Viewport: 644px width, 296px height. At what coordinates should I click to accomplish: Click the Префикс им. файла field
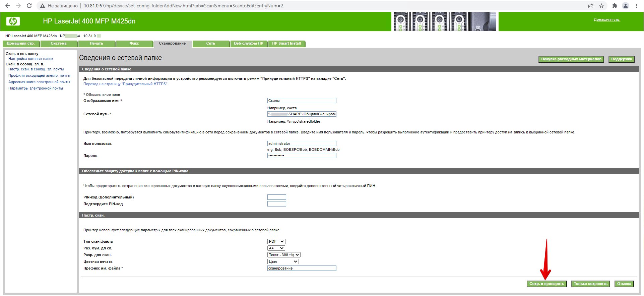302,268
